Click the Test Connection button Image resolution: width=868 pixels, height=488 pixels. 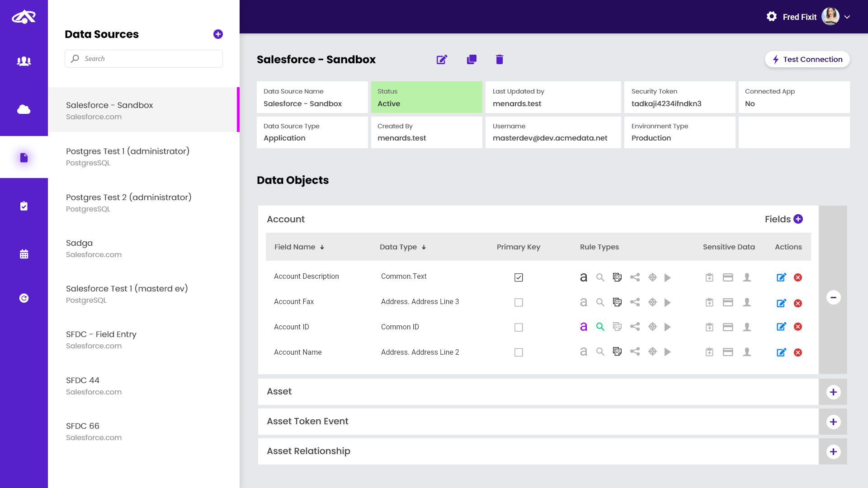click(x=807, y=59)
